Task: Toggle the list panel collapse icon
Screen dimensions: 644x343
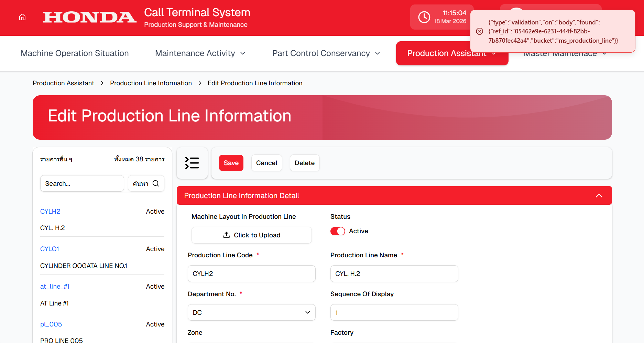Action: (192, 163)
